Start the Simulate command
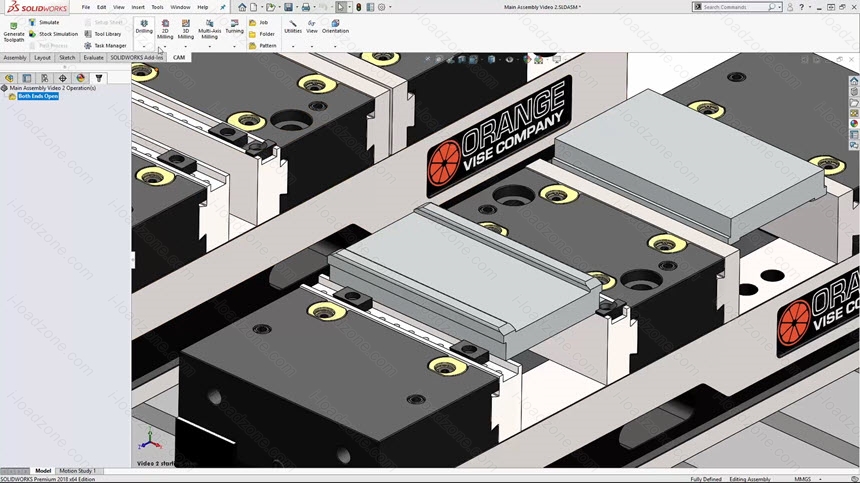 (x=44, y=22)
